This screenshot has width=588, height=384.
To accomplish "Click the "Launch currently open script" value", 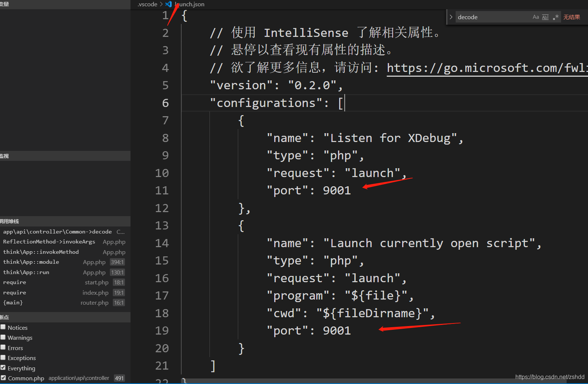I will point(429,243).
